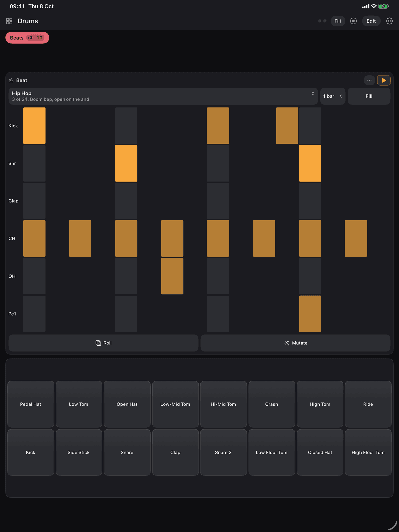Image resolution: width=399 pixels, height=532 pixels.
Task: Trigger the Low Tom pad
Action: coord(79,404)
